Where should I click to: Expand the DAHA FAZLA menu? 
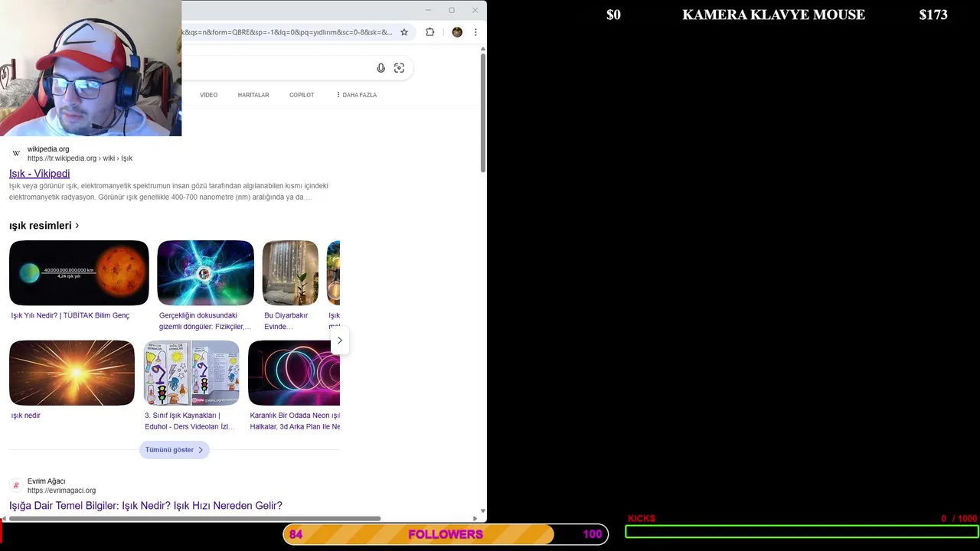click(356, 95)
